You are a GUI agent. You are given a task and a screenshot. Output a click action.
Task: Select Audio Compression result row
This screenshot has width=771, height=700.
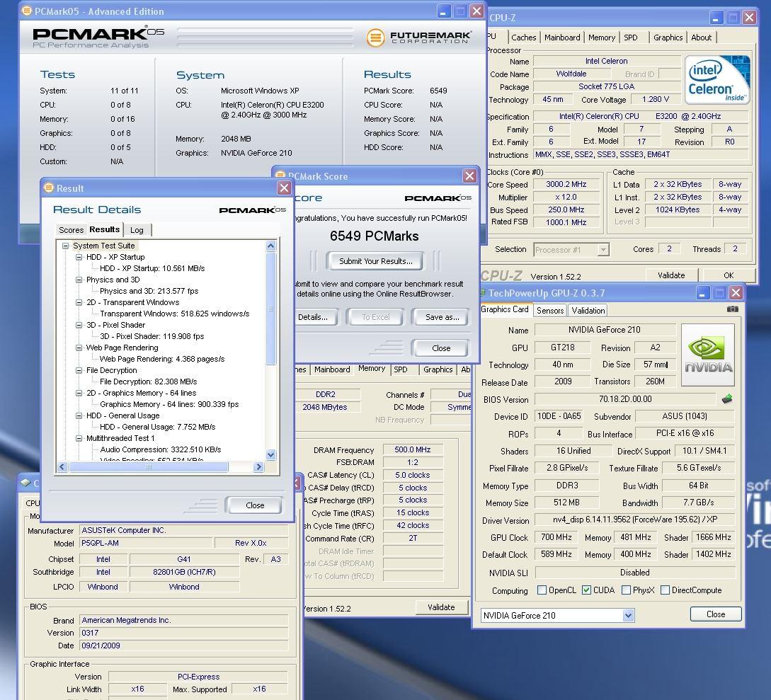pyautogui.click(x=160, y=449)
